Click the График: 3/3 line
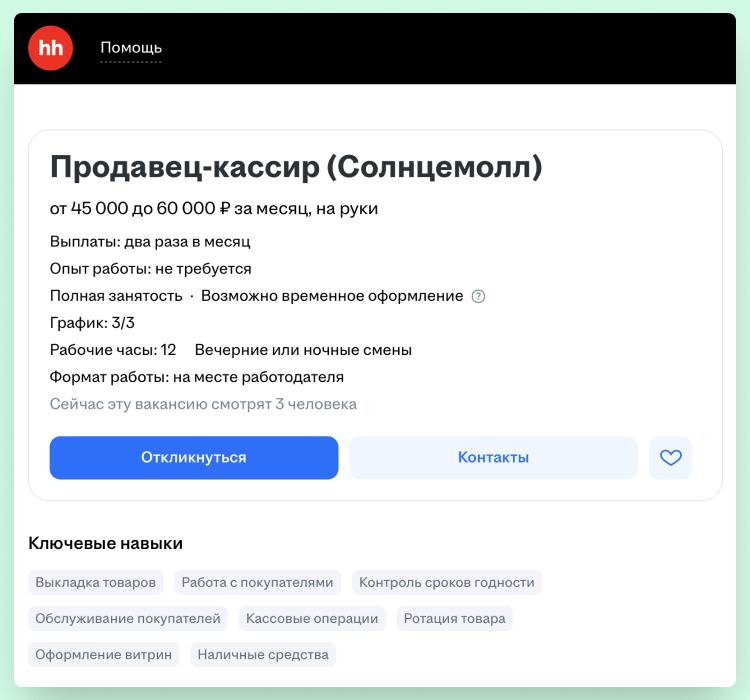The width and height of the screenshot is (750, 700). (92, 323)
